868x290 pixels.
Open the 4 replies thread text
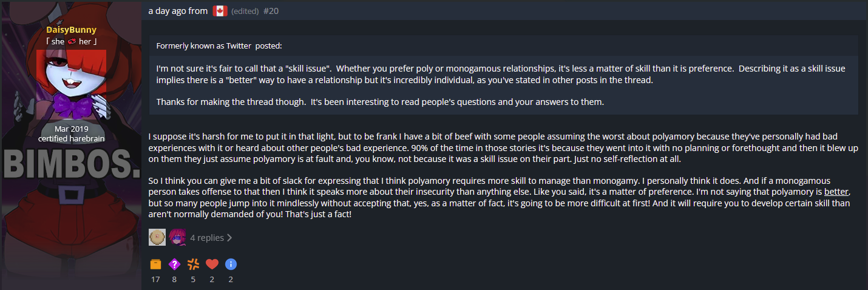coord(207,238)
